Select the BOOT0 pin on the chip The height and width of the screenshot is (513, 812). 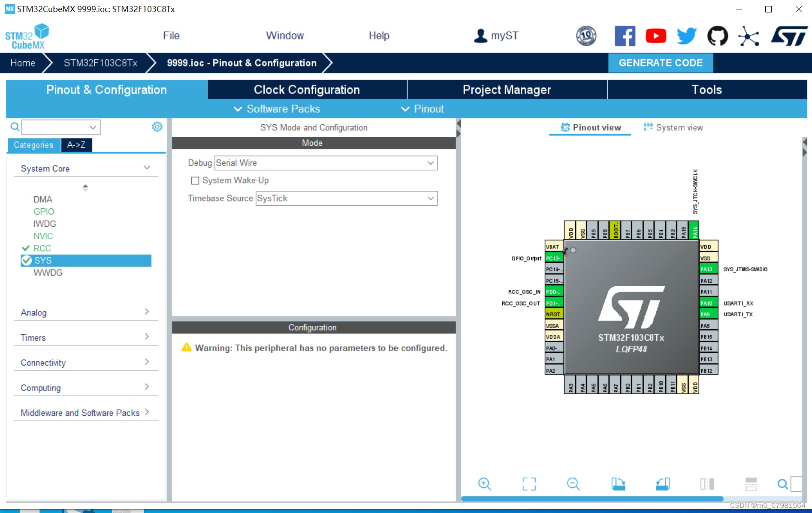pyautogui.click(x=615, y=230)
